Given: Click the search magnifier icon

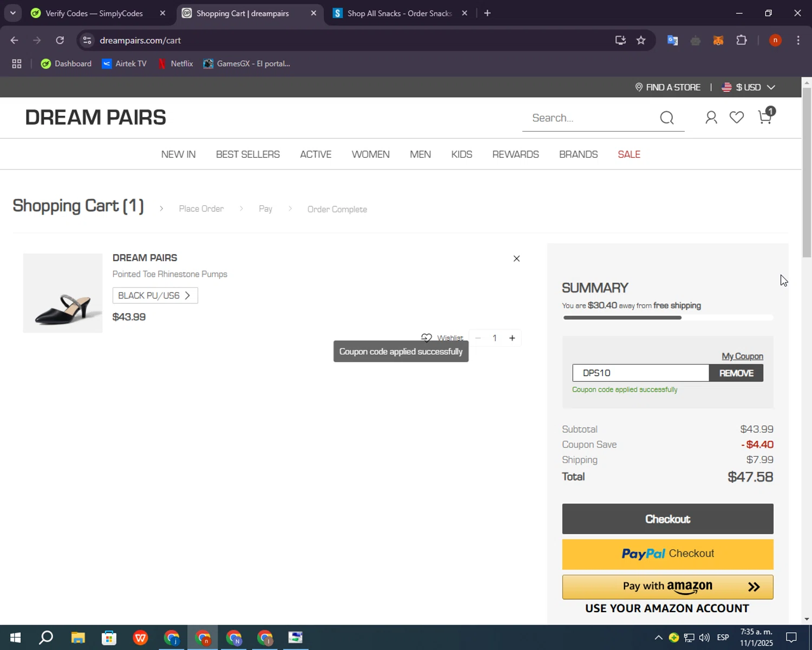Looking at the screenshot, I should (667, 118).
